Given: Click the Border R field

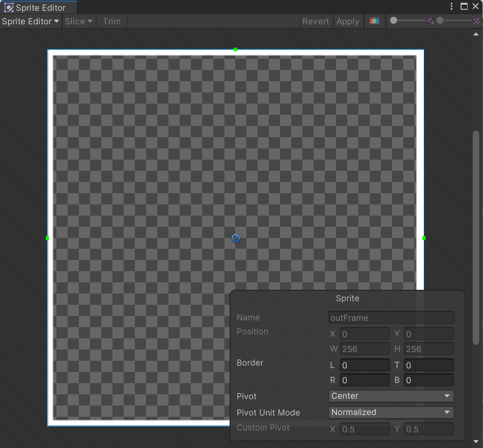Looking at the screenshot, I should pos(365,380).
